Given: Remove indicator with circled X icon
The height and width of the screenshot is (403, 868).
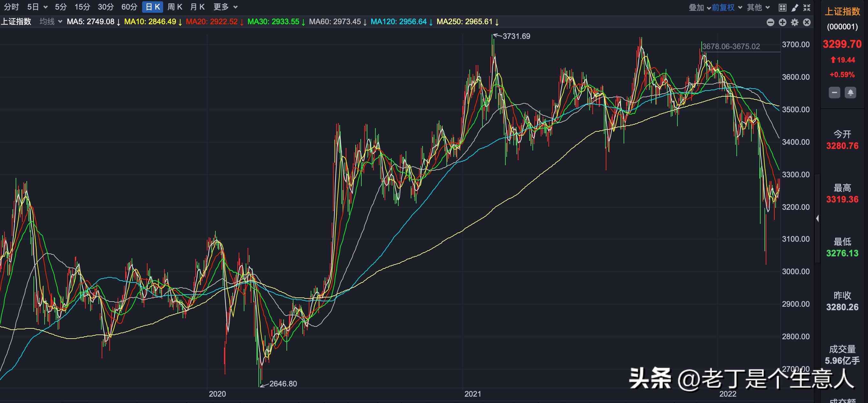Looking at the screenshot, I should (x=807, y=22).
